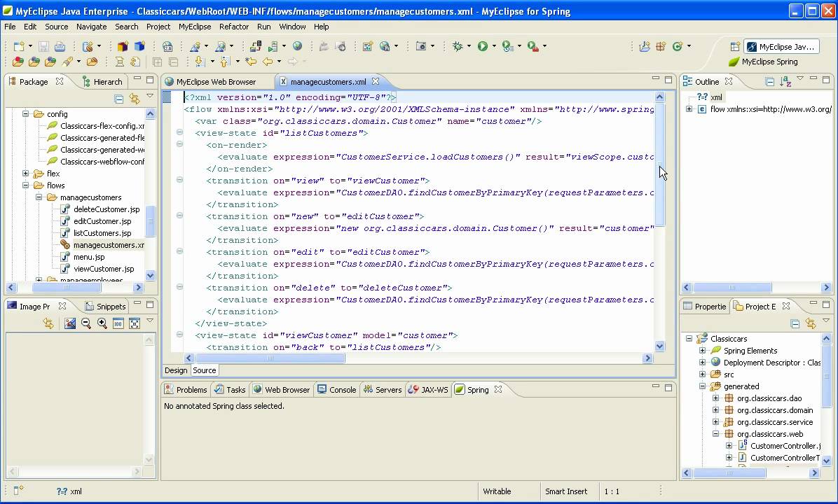Image resolution: width=838 pixels, height=504 pixels.
Task: Fold the on-render code block
Action: click(x=179, y=144)
